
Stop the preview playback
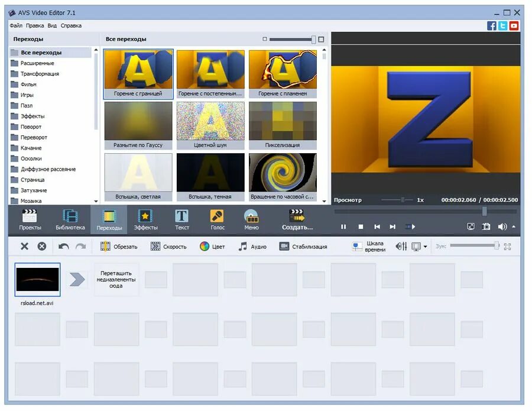click(361, 226)
